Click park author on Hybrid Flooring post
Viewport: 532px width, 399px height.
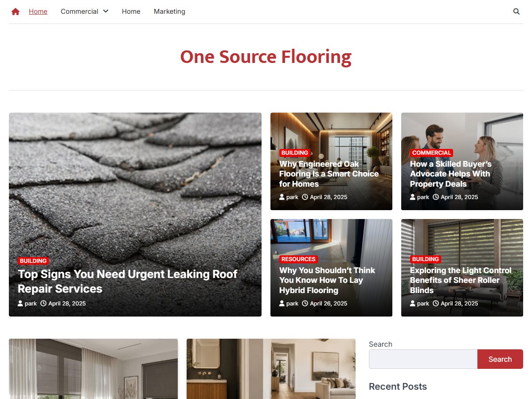(x=292, y=304)
